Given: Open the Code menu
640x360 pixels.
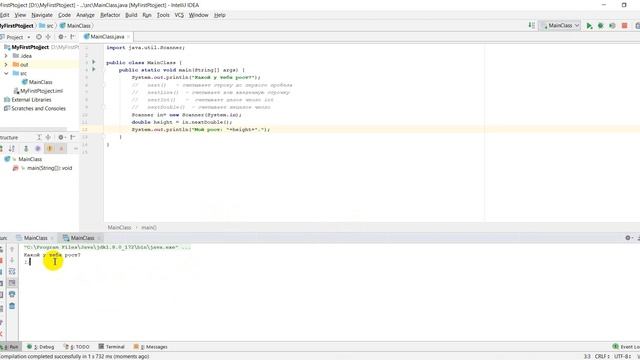Looking at the screenshot, I should pos(64,15).
